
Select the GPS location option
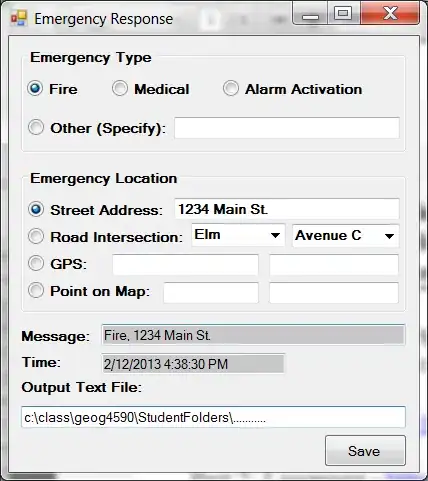pos(36,263)
